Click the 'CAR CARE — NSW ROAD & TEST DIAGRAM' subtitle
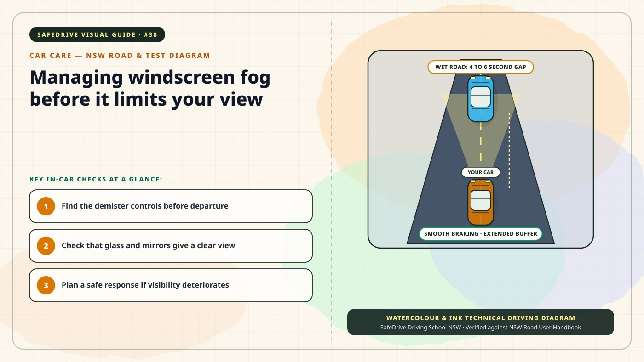 pos(120,56)
